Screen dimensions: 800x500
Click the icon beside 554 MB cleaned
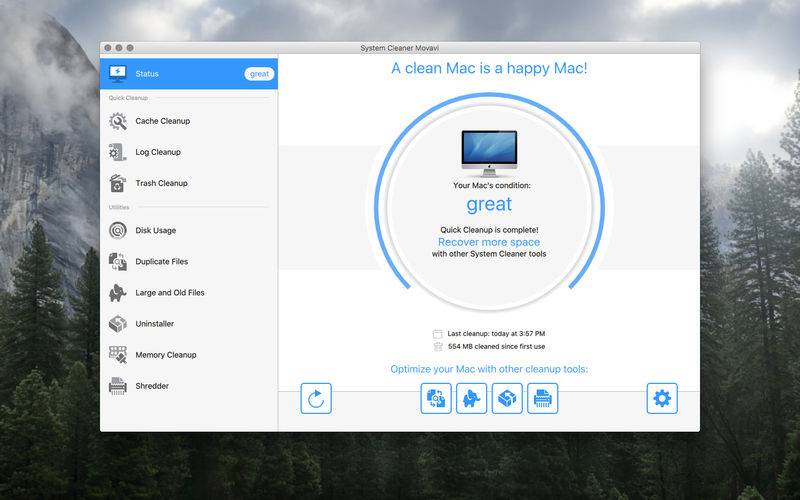pos(438,347)
